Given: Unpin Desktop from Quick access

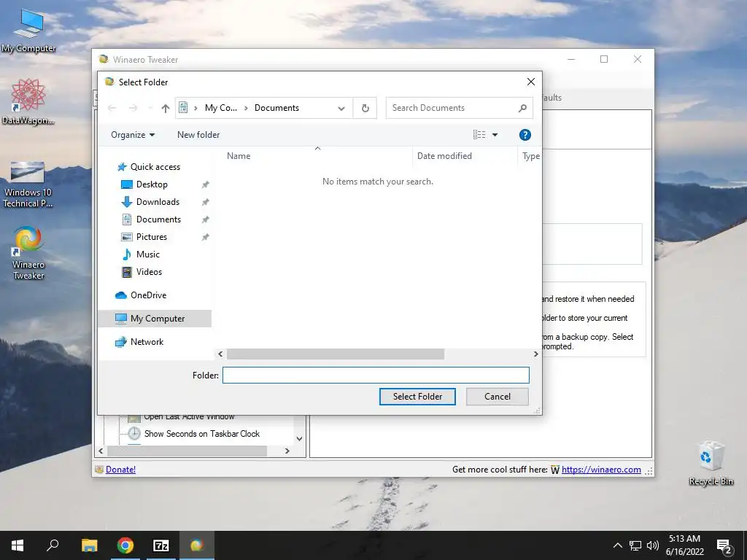Looking at the screenshot, I should pyautogui.click(x=205, y=184).
